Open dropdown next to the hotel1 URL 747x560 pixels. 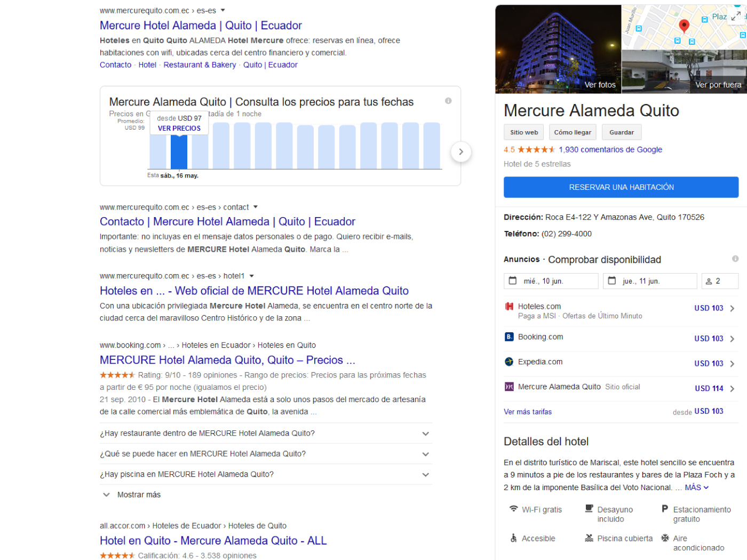(251, 276)
